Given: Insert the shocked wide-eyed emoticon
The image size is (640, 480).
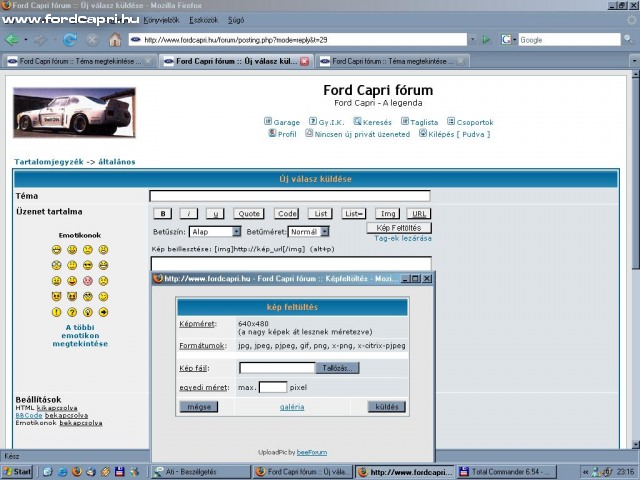Looking at the screenshot, I should click(x=56, y=265).
